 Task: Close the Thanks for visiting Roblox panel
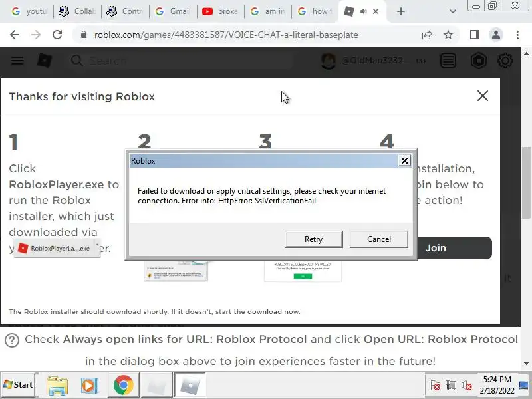[x=483, y=96]
